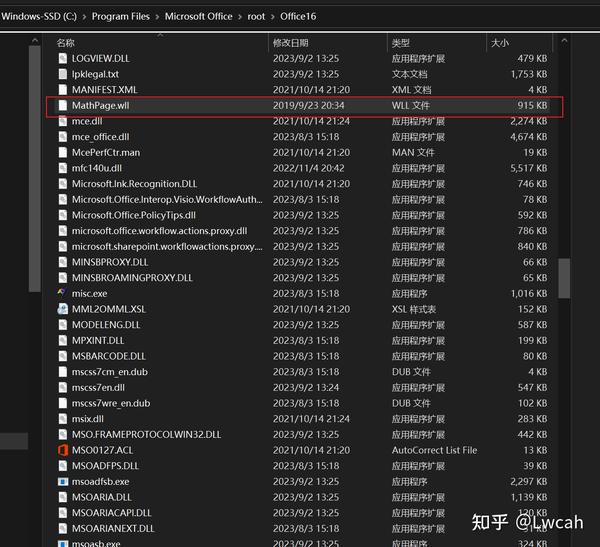
Task: Click the MSOARIA.DLL file icon
Action: pyautogui.click(x=63, y=497)
